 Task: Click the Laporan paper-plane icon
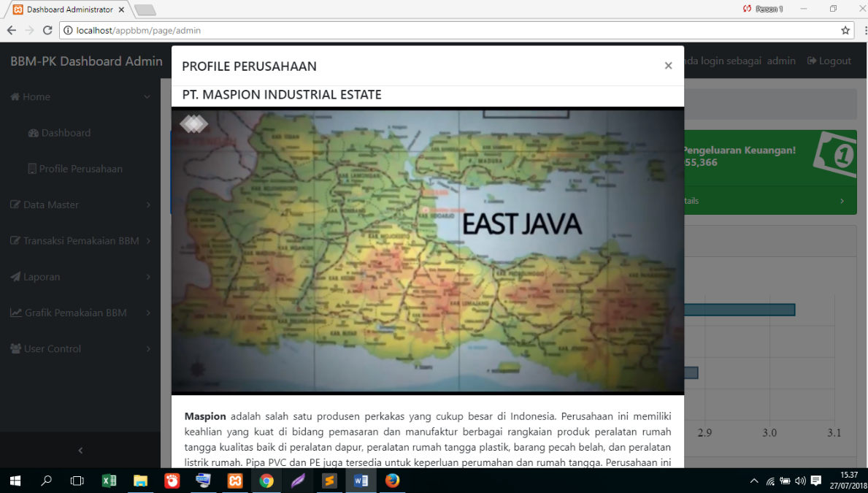15,276
